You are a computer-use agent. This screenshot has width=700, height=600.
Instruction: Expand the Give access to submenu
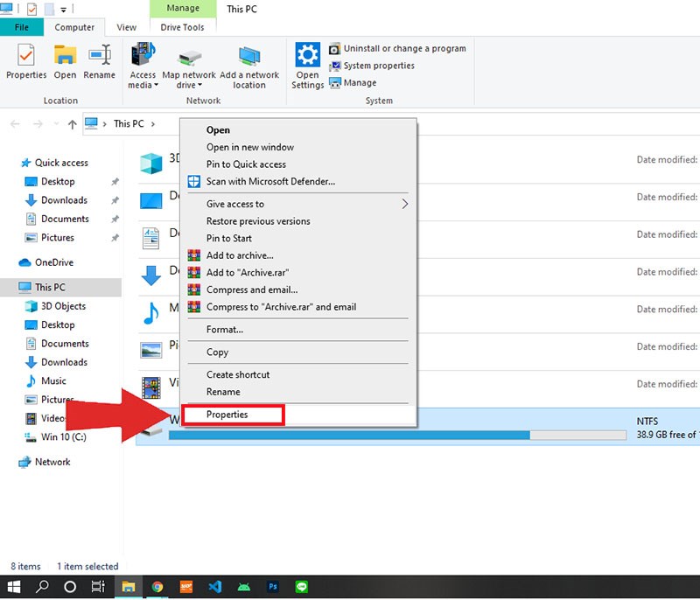(298, 205)
